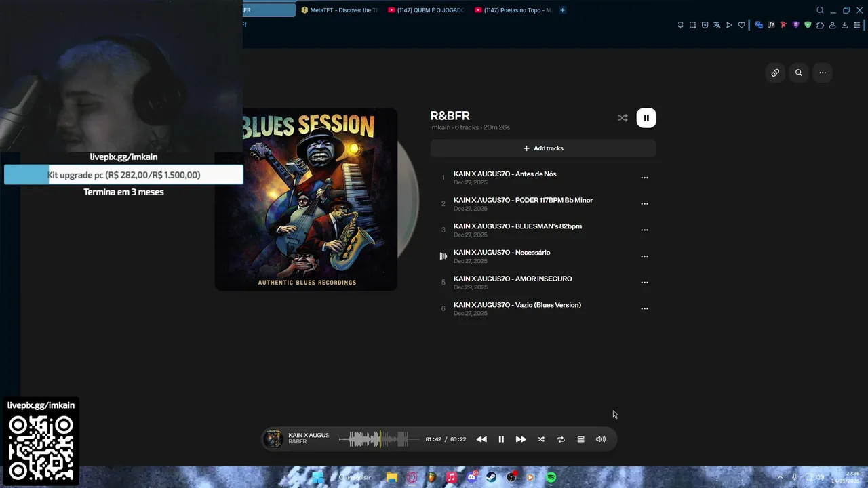The width and height of the screenshot is (868, 488).
Task: Open OBS Studio from the taskbar
Action: click(x=511, y=477)
